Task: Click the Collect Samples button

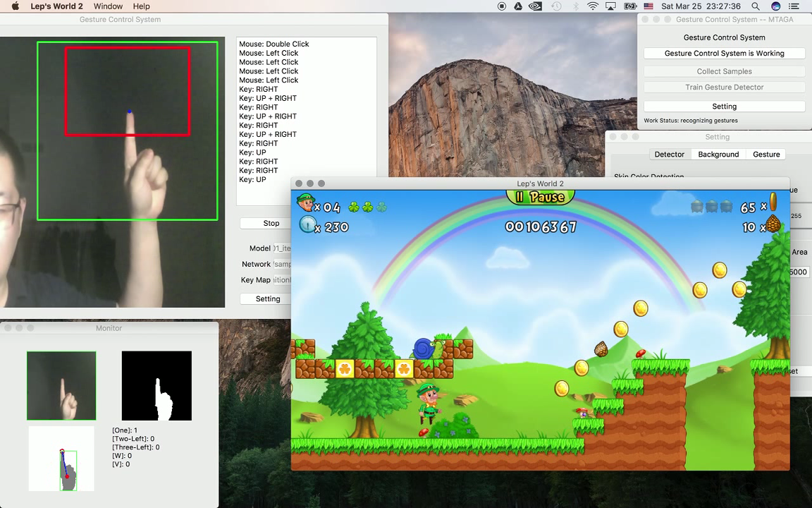Action: [x=724, y=71]
